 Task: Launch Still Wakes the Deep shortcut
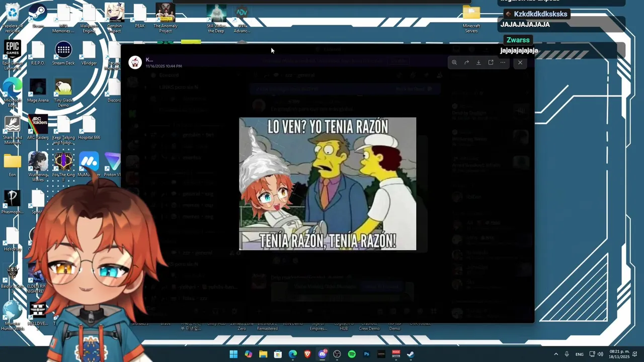tap(216, 19)
